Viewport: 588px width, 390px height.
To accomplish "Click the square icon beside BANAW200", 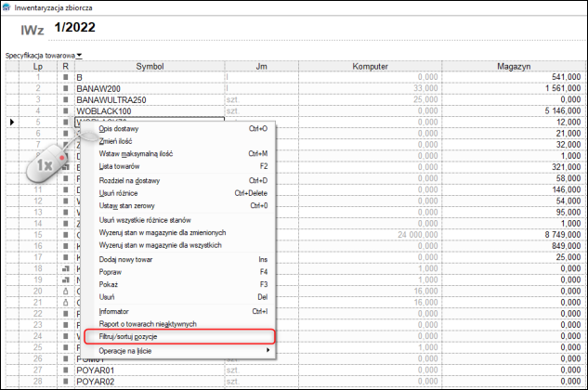I will click(x=65, y=88).
